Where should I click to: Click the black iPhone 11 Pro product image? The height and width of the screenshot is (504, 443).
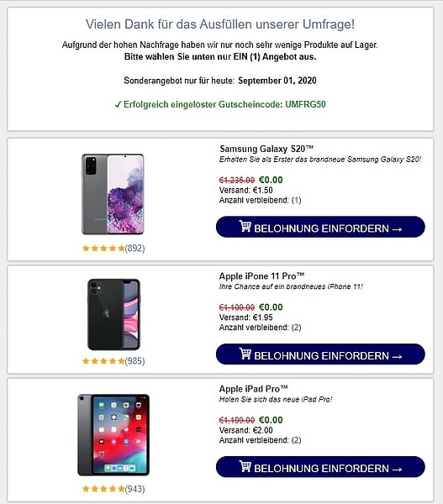(x=113, y=314)
